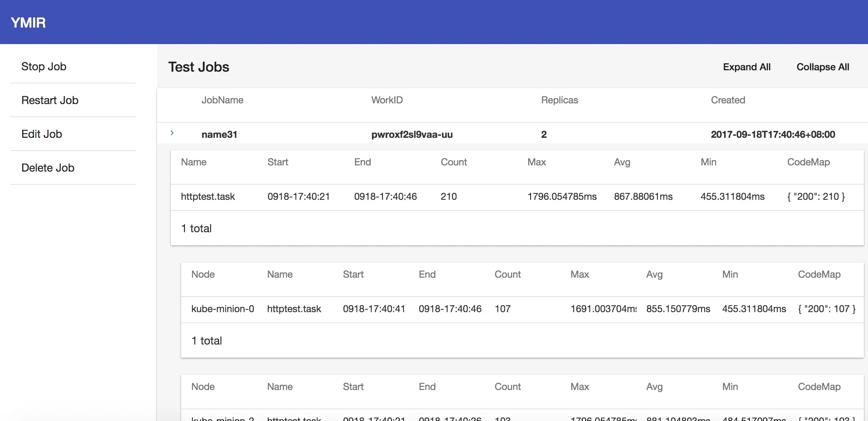
Task: Select Stop Job in sidebar
Action: click(44, 66)
